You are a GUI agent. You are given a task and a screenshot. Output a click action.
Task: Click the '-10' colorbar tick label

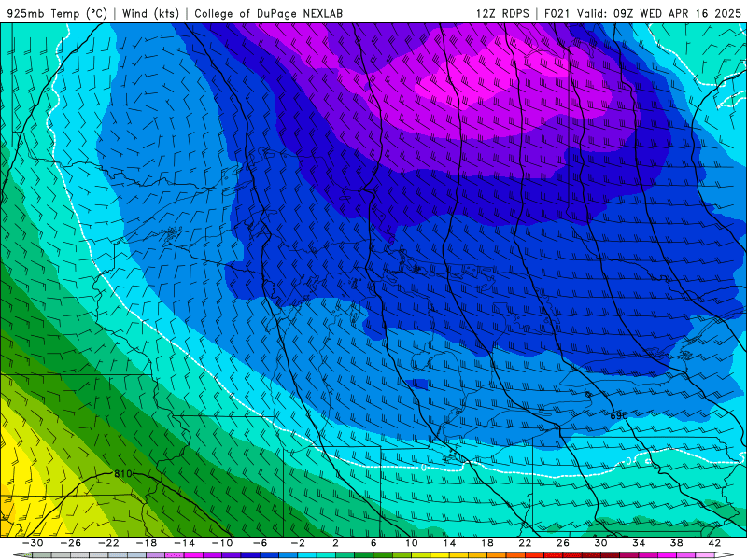pyautogui.click(x=222, y=543)
